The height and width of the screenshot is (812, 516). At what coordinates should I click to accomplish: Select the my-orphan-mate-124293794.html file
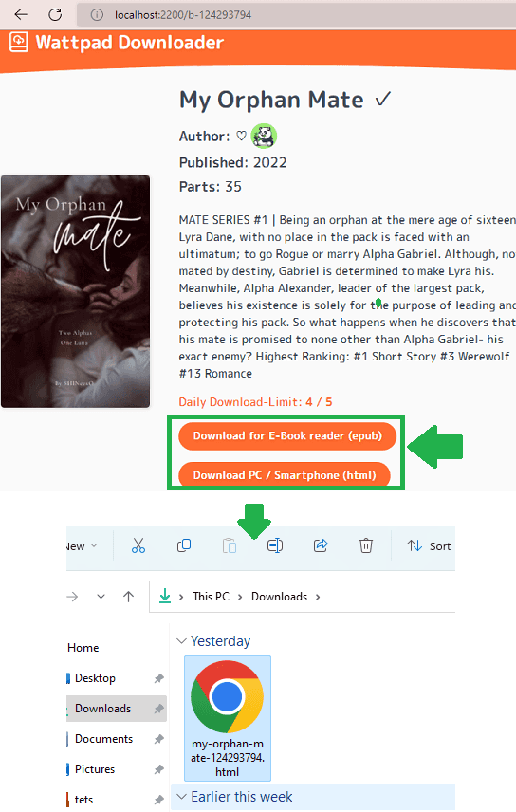pos(228,718)
